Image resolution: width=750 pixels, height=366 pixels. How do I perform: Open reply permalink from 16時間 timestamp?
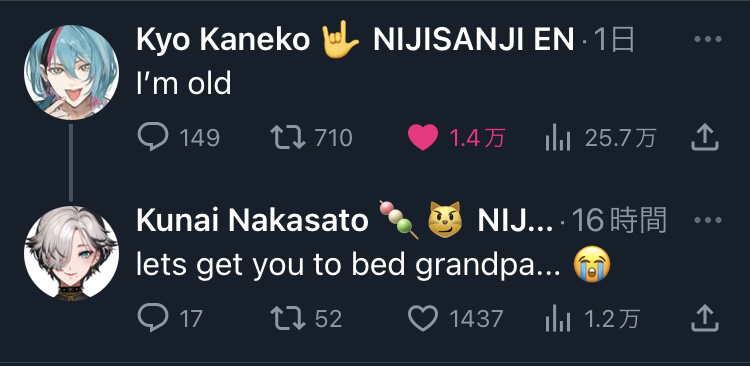coord(619,220)
